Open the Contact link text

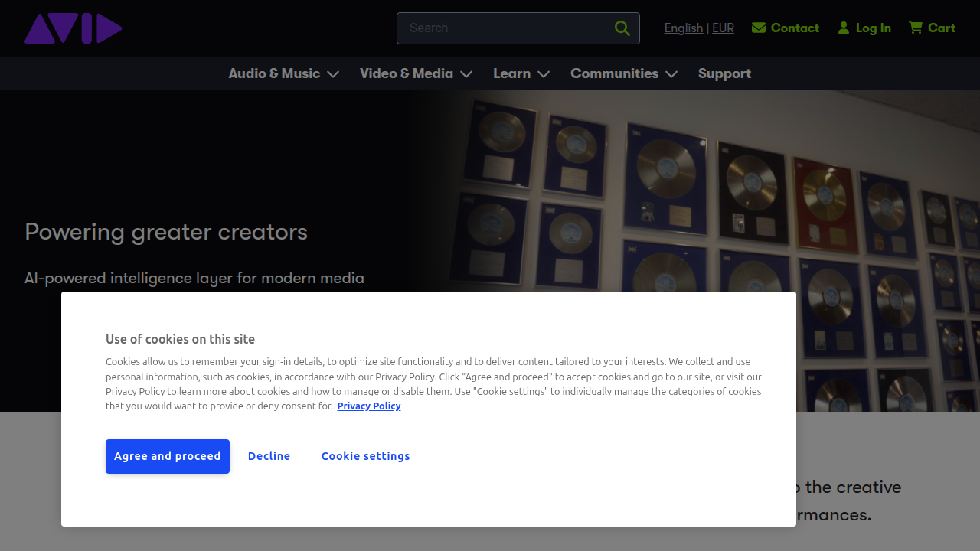click(x=795, y=28)
